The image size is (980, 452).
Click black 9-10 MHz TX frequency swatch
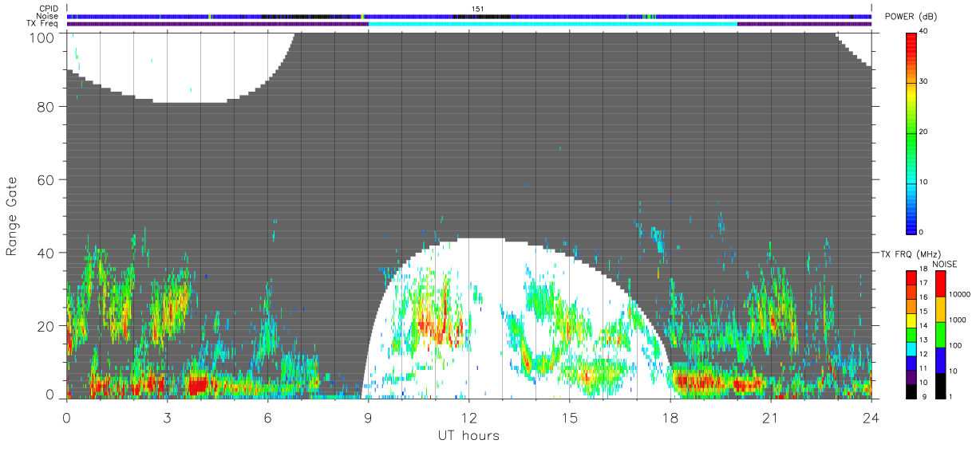pyautogui.click(x=911, y=391)
